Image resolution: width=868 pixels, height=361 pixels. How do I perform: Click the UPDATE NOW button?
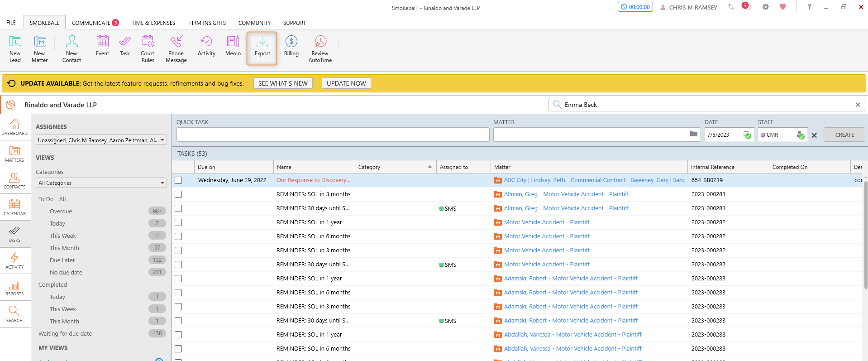click(x=346, y=83)
